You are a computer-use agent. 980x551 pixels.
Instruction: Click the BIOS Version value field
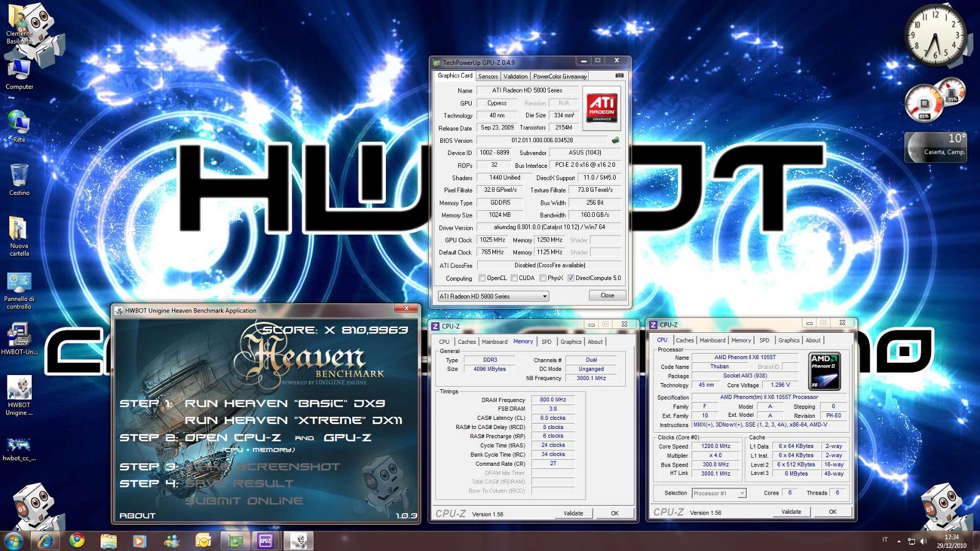542,140
